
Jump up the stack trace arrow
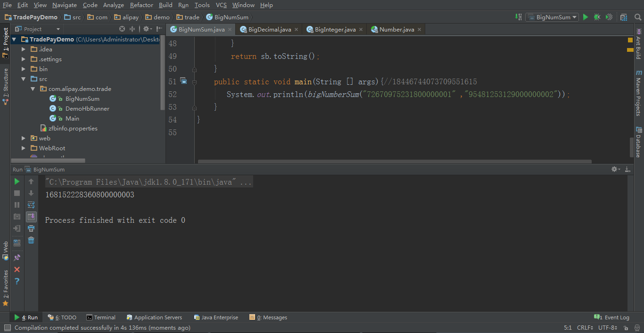pos(31,181)
